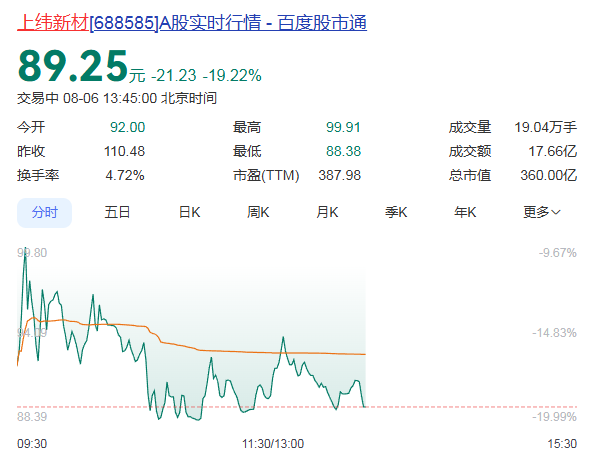Image resolution: width=593 pixels, height=463 pixels.
Task: Open the 周K chart tab
Action: coord(258,212)
